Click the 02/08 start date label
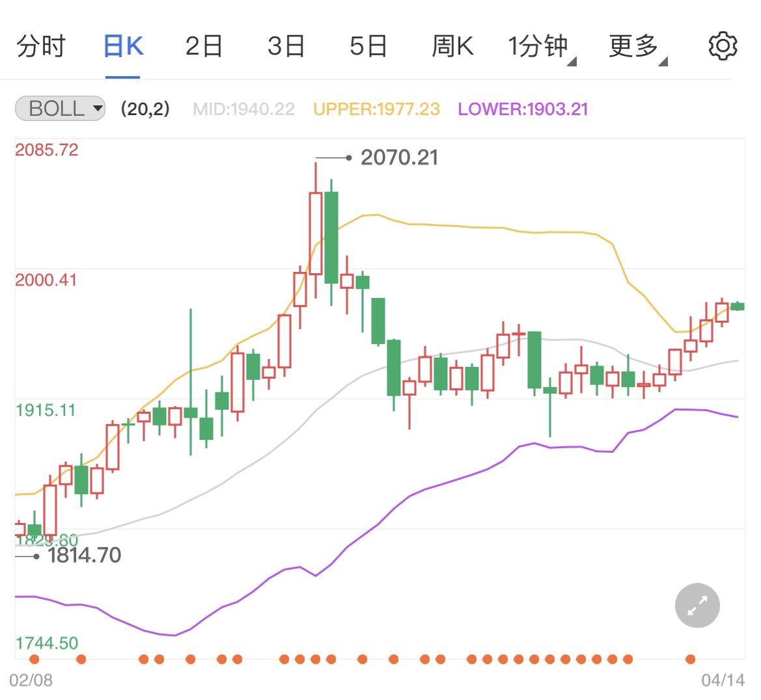This screenshot has height=700, width=761. click(31, 680)
